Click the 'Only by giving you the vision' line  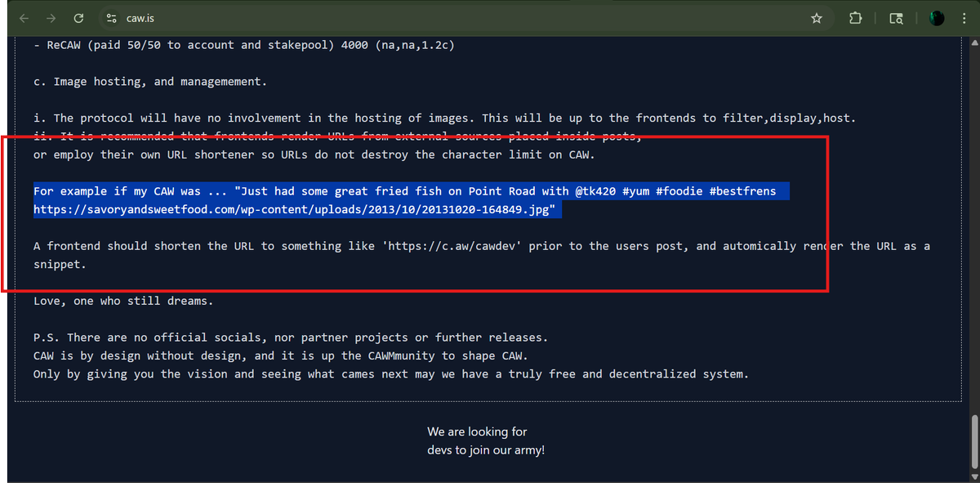point(391,374)
